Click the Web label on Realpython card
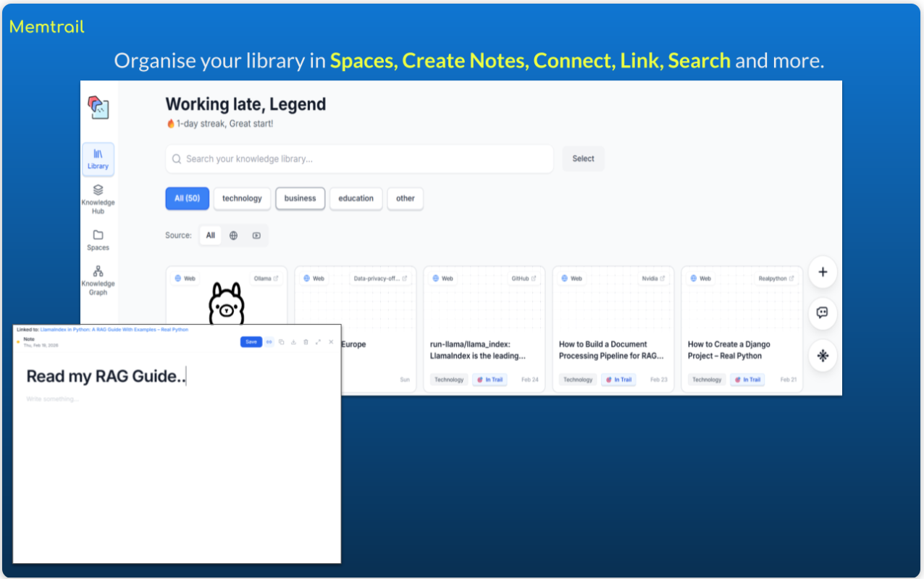 700,278
